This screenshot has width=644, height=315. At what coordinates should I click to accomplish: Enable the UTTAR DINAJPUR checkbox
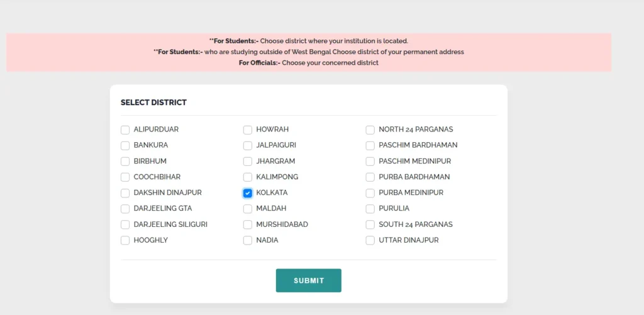point(370,240)
